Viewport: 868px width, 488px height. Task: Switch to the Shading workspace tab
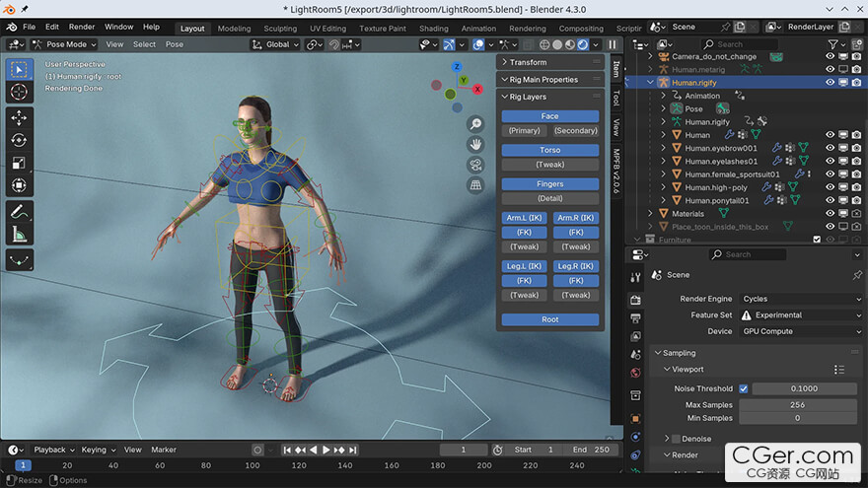pyautogui.click(x=433, y=29)
